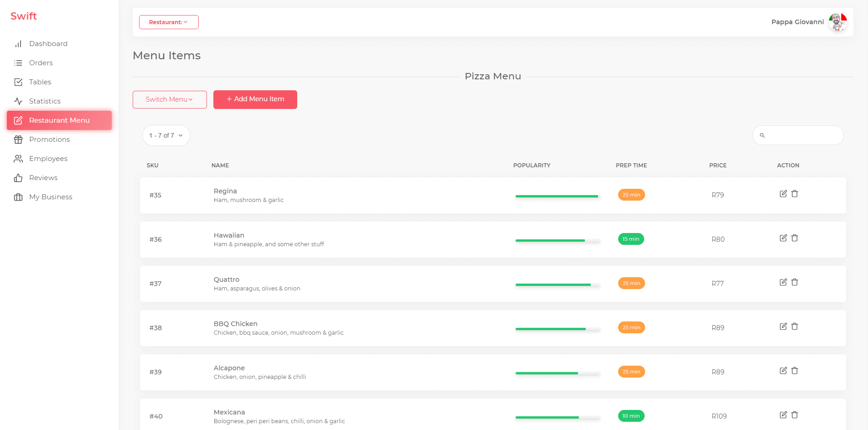Image resolution: width=868 pixels, height=430 pixels.
Task: Open the 1 - 7 of 7 pagination dropdown
Action: [166, 135]
